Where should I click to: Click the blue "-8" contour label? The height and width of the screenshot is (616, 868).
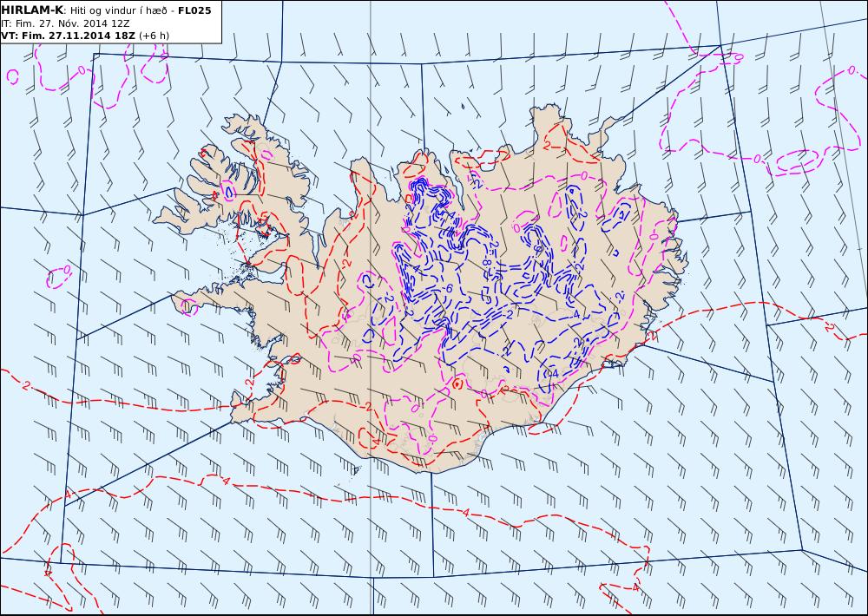(x=487, y=260)
